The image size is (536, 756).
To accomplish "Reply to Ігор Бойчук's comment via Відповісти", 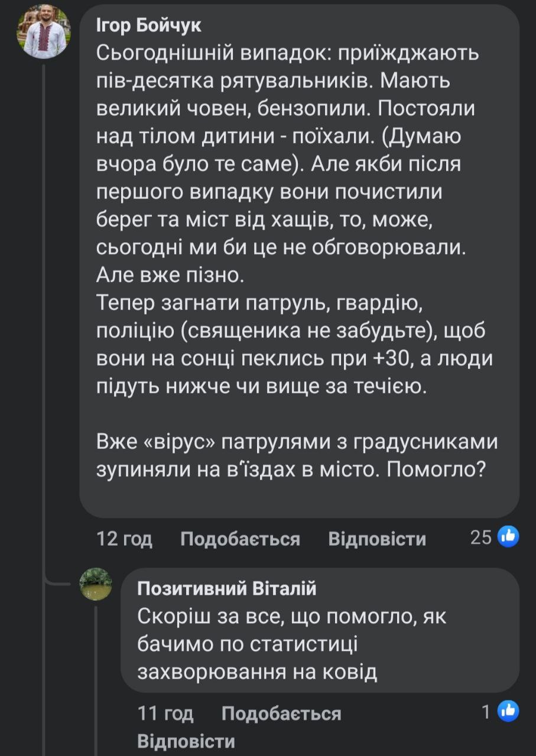I will pos(377,539).
